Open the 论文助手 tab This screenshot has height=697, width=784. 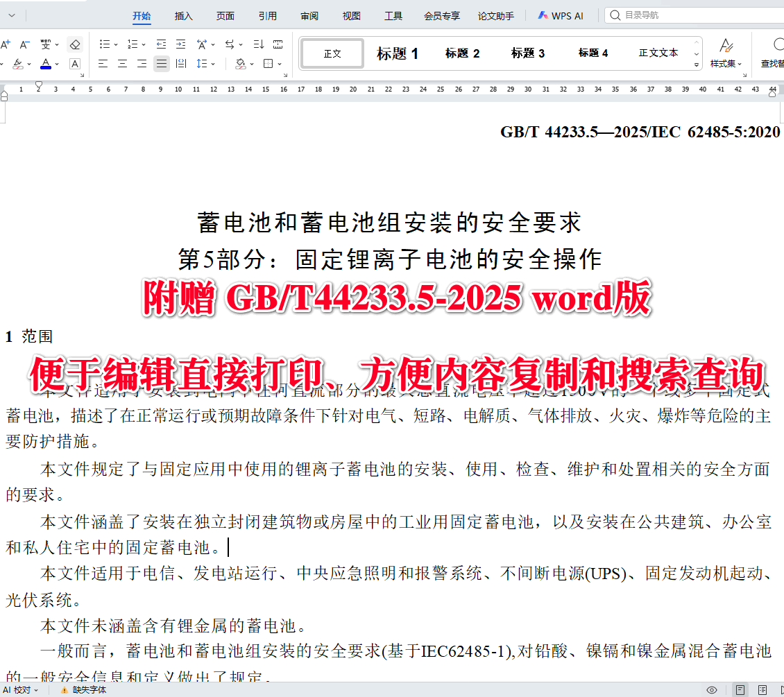496,16
